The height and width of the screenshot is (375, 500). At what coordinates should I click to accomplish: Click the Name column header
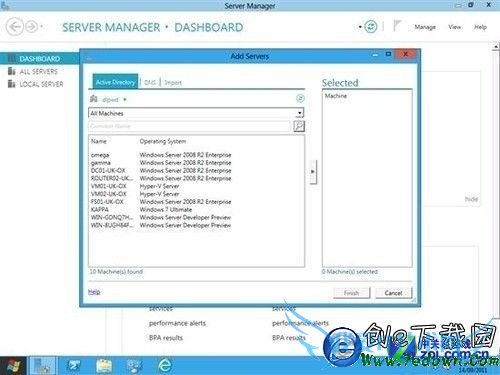point(99,141)
